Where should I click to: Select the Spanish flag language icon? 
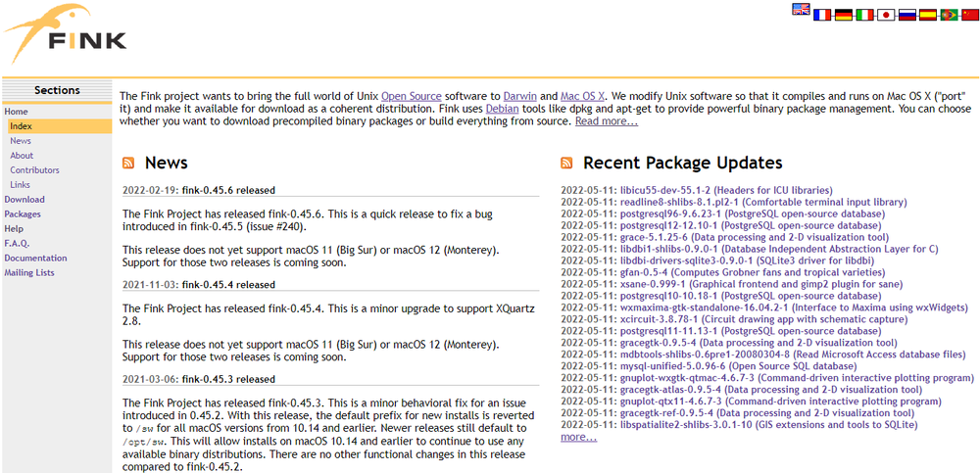coord(928,15)
